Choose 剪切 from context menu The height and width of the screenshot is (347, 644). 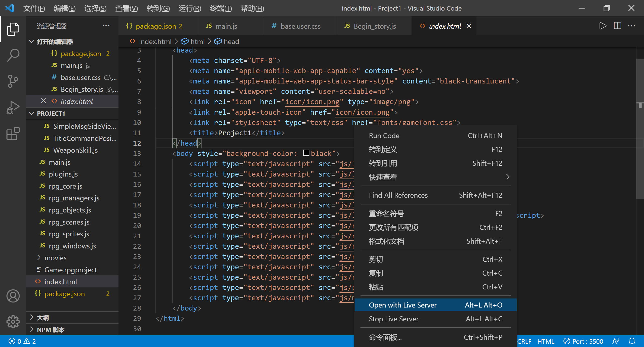tap(435, 259)
